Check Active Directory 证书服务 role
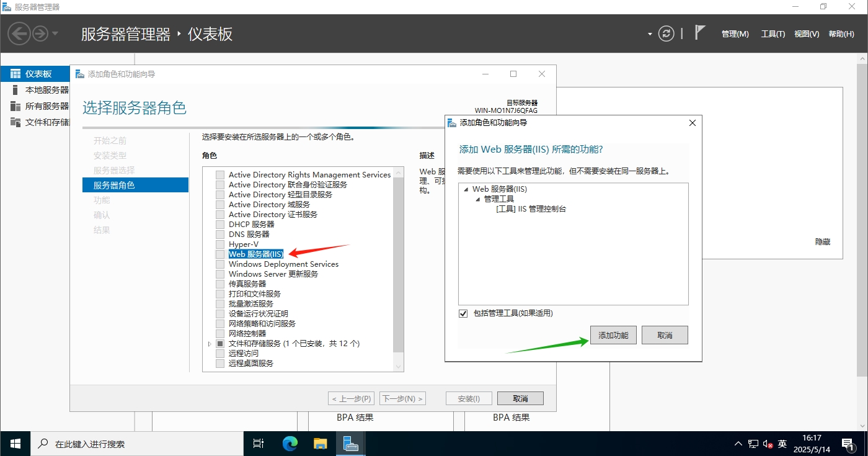This screenshot has width=868, height=456. pos(220,215)
